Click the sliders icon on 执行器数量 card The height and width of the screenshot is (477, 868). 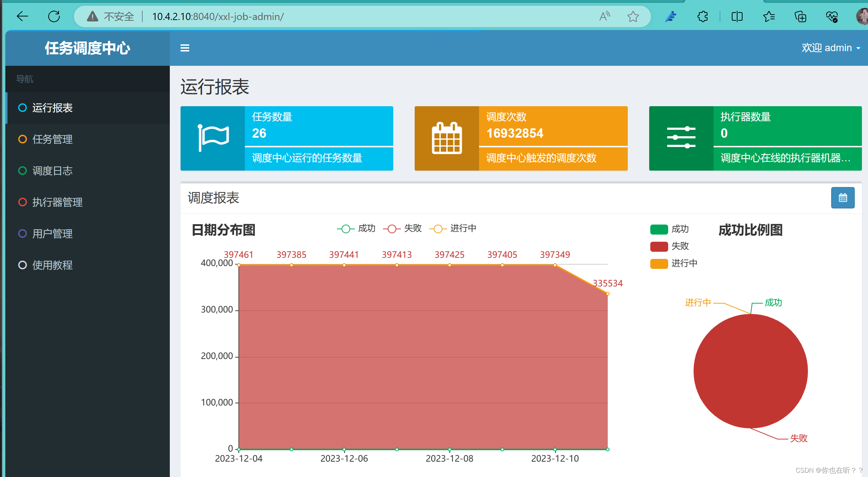pyautogui.click(x=681, y=138)
